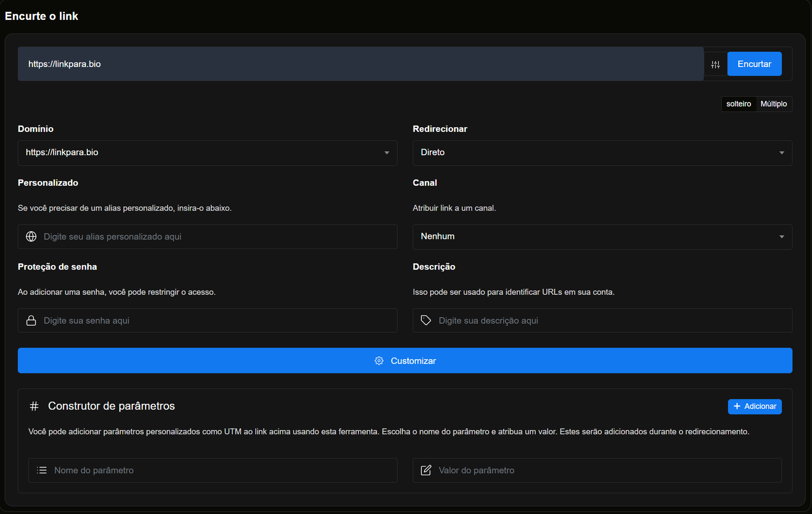Image resolution: width=812 pixels, height=514 pixels.
Task: Open link settings via the sliders icon
Action: click(716, 64)
